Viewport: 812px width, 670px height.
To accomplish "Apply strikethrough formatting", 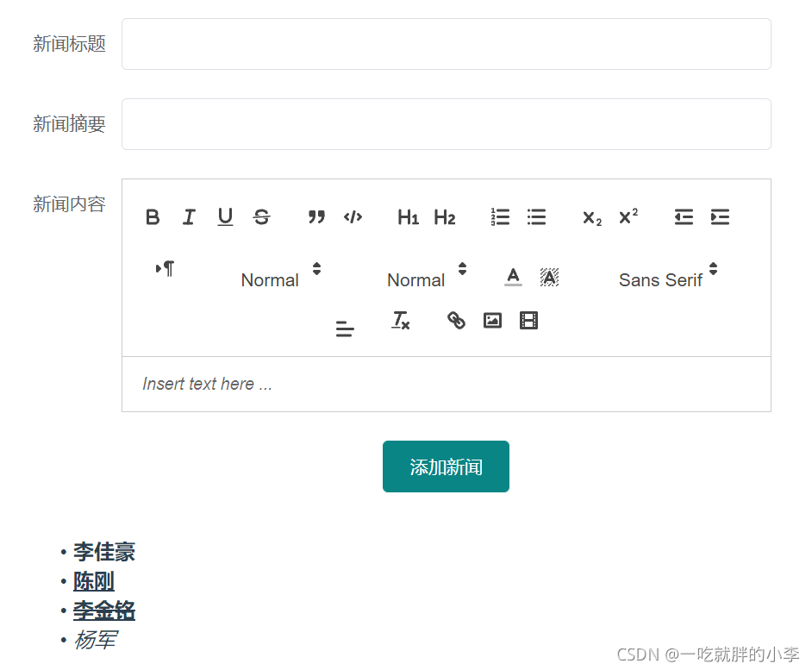I will (x=261, y=217).
